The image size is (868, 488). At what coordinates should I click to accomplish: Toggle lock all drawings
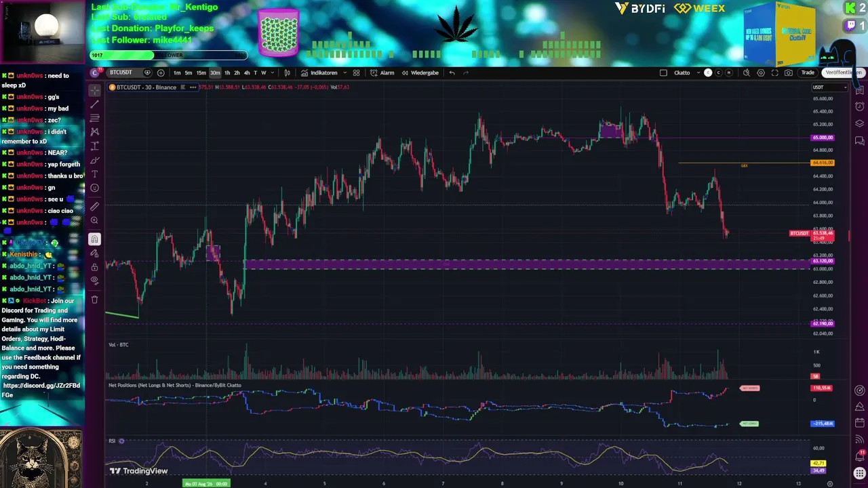94,267
